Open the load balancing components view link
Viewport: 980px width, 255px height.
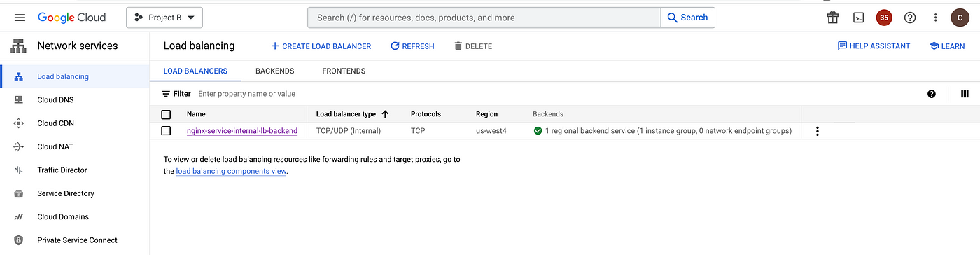pos(232,171)
